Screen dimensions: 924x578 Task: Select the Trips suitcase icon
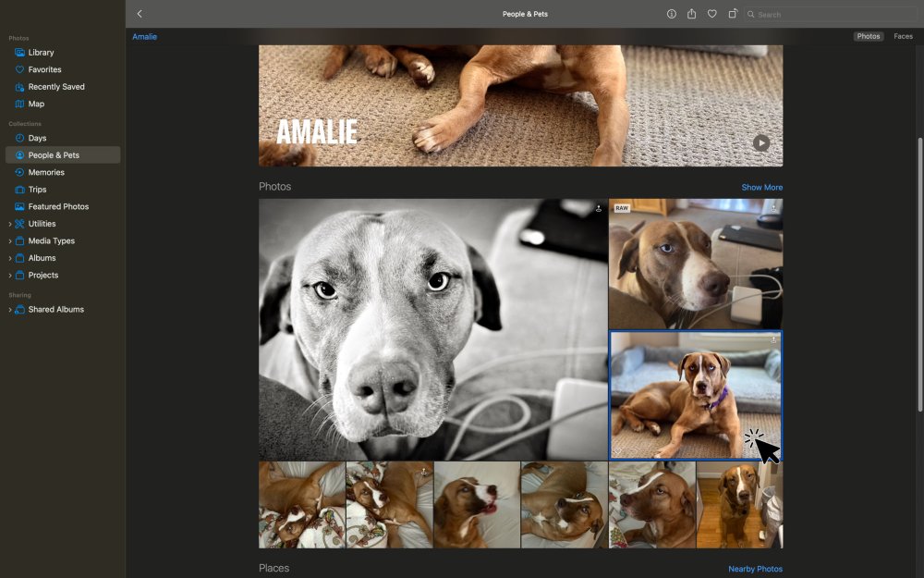click(19, 190)
